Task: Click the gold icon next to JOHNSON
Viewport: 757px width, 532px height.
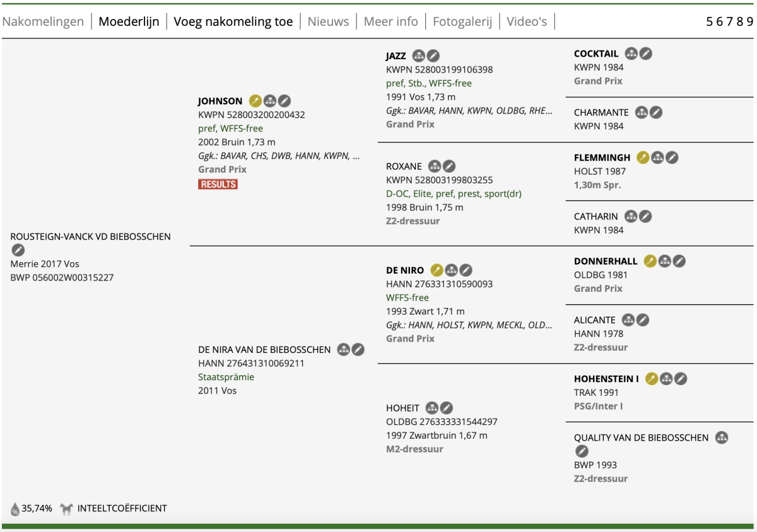Action: [x=255, y=101]
